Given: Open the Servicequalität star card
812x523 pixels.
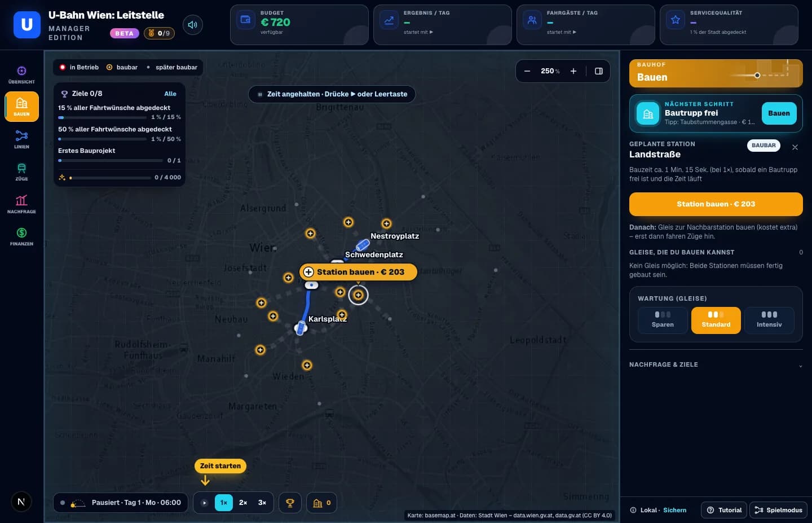Looking at the screenshot, I should (x=729, y=25).
